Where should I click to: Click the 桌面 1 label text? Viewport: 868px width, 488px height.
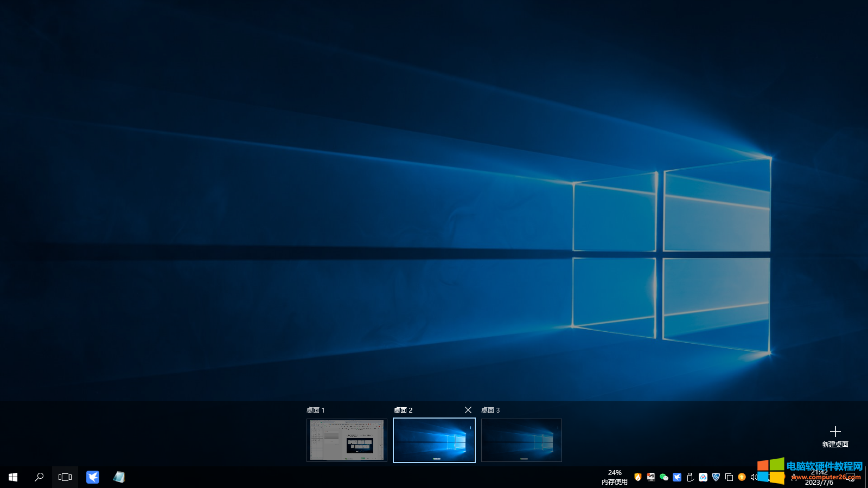tap(315, 410)
